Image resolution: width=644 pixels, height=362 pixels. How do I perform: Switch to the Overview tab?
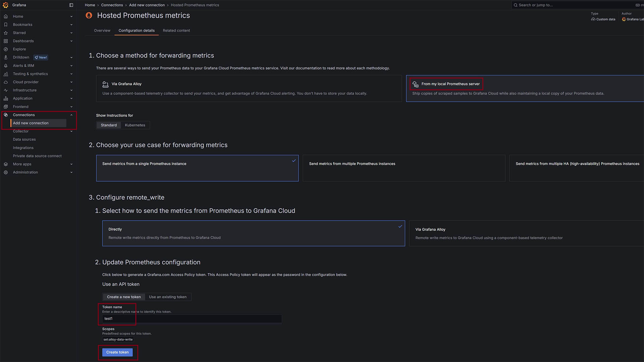coord(102,30)
